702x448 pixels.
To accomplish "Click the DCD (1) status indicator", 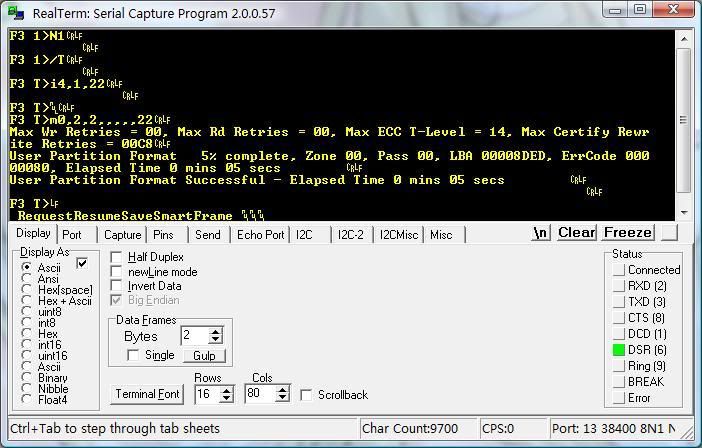I will [x=619, y=334].
